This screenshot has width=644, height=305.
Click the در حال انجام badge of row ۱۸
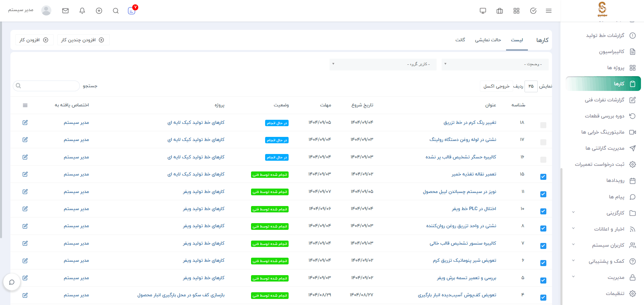pos(277,123)
